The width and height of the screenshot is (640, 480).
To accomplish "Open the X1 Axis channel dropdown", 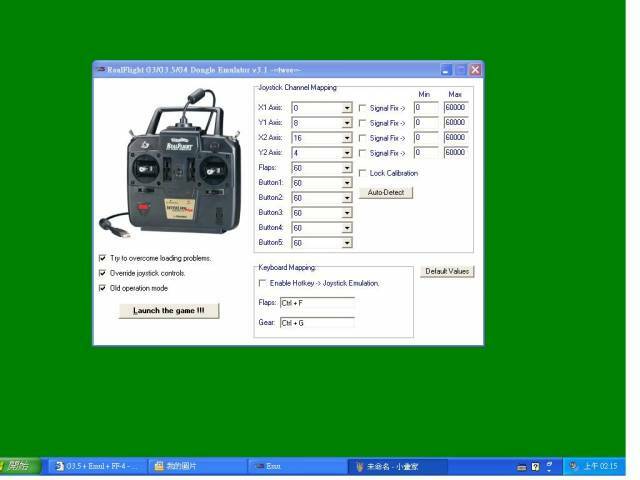I will point(347,108).
